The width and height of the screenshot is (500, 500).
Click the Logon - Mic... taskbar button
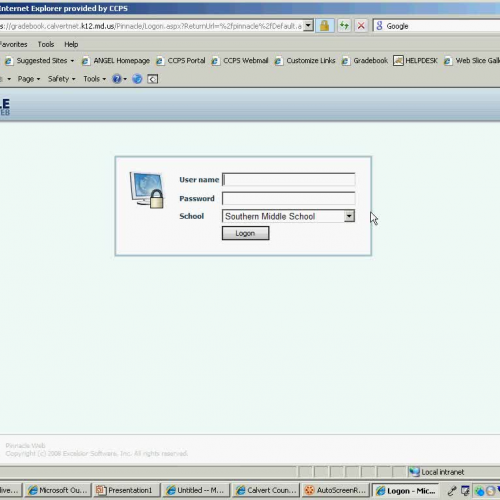click(x=406, y=491)
